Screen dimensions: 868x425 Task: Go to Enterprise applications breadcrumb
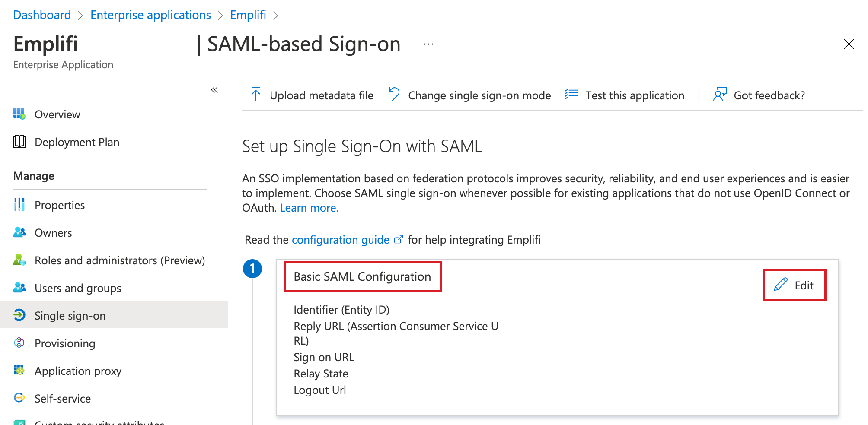pos(150,15)
